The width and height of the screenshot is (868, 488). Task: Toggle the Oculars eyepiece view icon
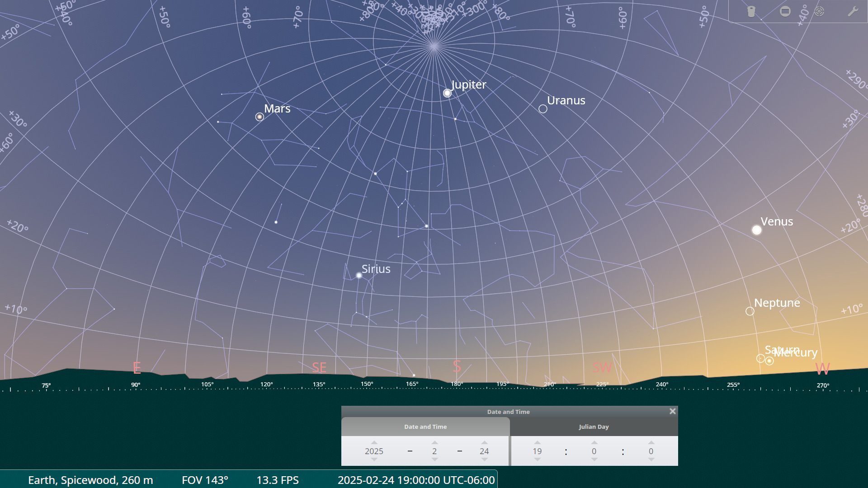pyautogui.click(x=751, y=11)
